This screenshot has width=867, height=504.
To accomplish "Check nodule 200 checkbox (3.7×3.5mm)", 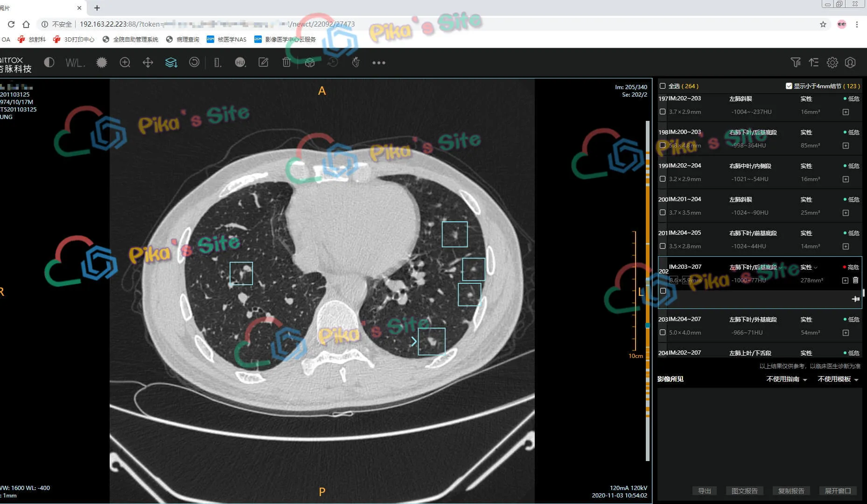I will tap(663, 212).
